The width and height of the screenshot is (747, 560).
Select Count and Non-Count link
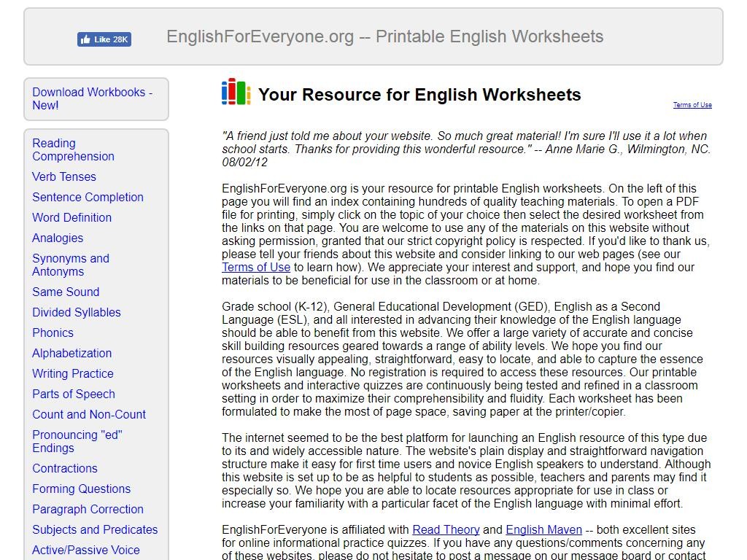[89, 415]
